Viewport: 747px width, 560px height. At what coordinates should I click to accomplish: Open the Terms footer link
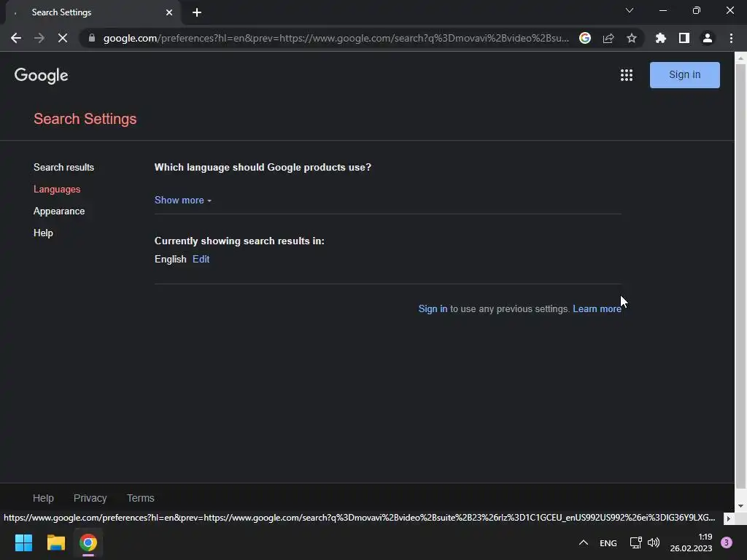tap(141, 498)
